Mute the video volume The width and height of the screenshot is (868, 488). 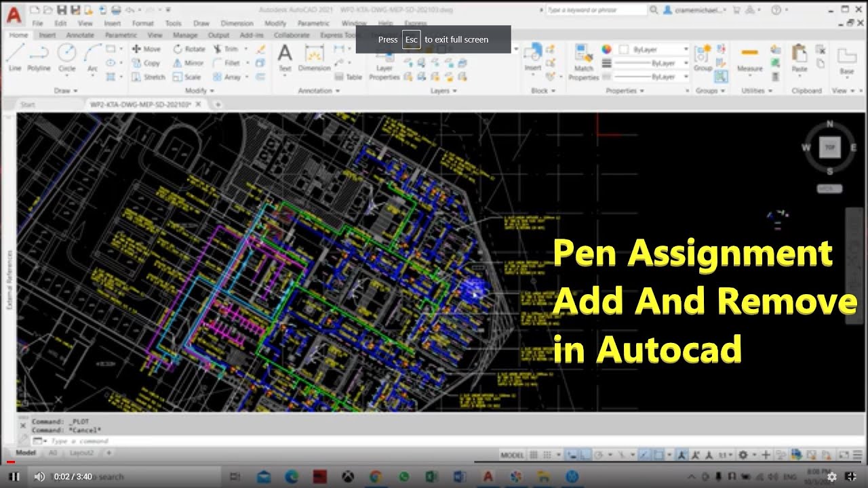(x=40, y=476)
